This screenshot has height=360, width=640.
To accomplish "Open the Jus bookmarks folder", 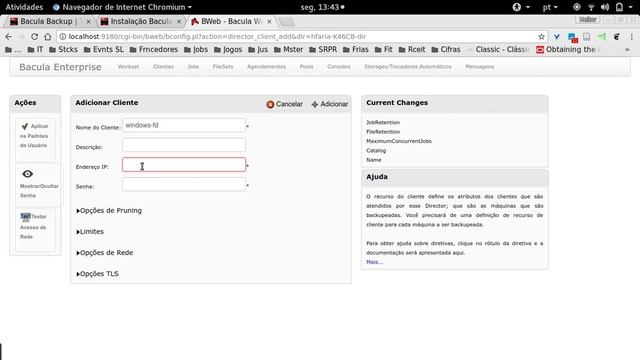I will pyautogui.click(x=258, y=49).
